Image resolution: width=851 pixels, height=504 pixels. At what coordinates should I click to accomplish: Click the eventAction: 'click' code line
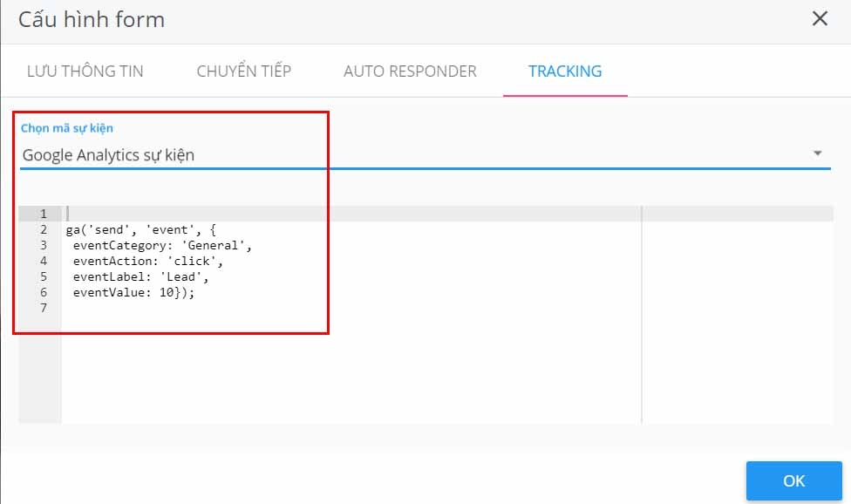click(x=148, y=261)
